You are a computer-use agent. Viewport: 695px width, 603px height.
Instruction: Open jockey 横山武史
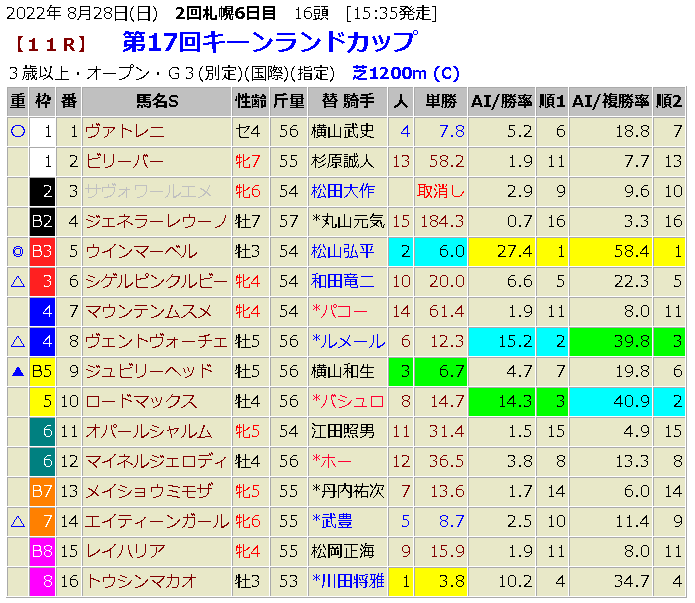(x=343, y=131)
